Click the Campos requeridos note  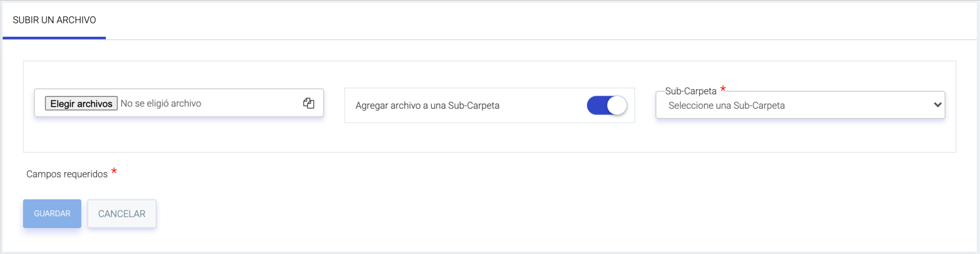67,174
